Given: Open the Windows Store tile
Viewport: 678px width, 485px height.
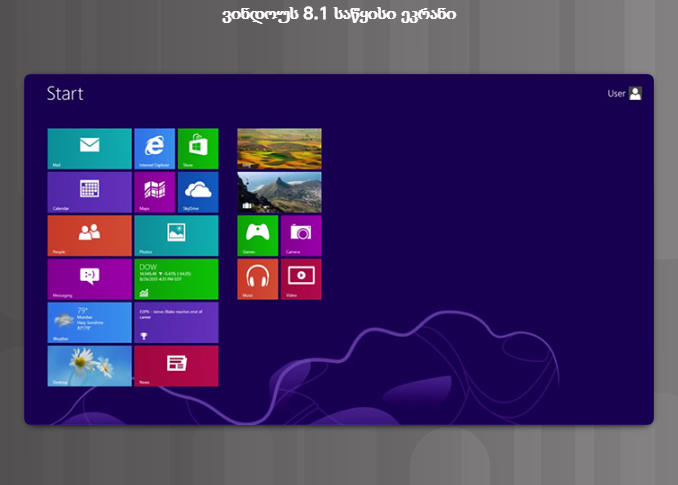Looking at the screenshot, I should (198, 148).
